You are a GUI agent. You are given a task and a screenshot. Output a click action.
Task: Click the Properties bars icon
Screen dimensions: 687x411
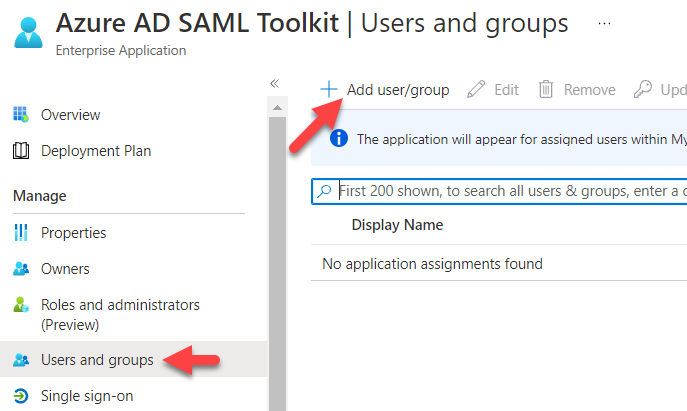coord(21,233)
